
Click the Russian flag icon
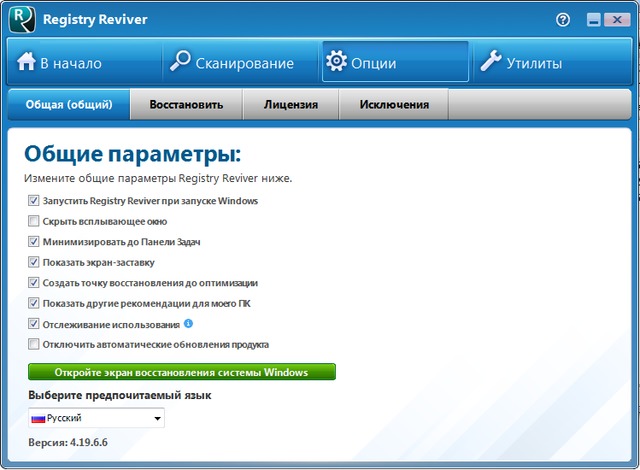[x=38, y=418]
